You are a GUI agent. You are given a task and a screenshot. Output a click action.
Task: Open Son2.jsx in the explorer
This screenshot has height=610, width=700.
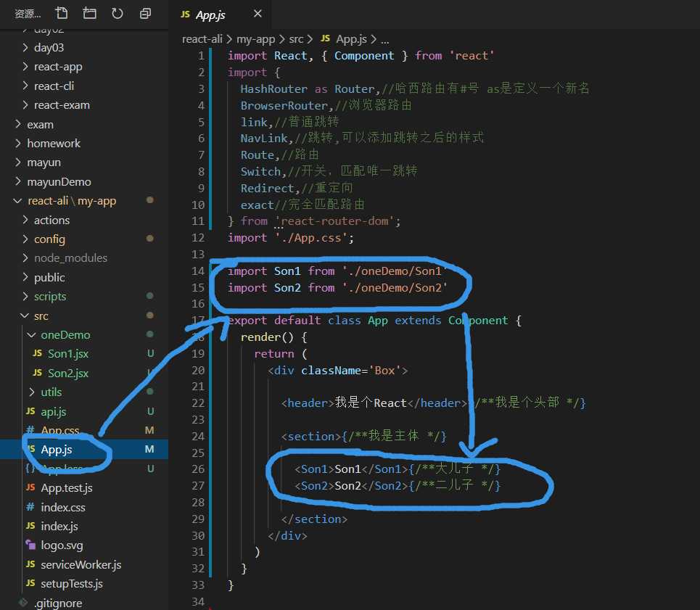coord(68,373)
